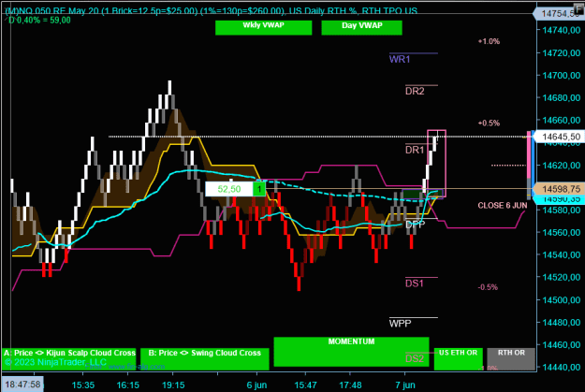The width and height of the screenshot is (585, 392).
Task: Click 14580,00 on the price axis
Action: 561,210
